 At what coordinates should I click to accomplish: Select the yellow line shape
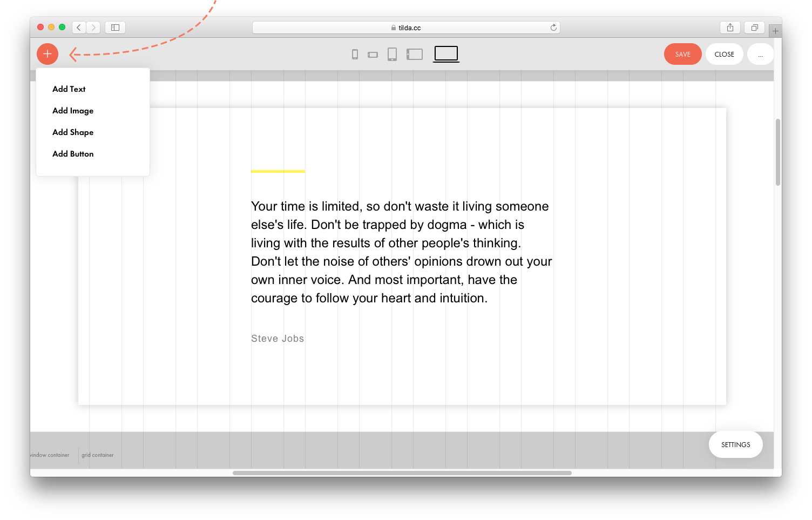pyautogui.click(x=278, y=171)
